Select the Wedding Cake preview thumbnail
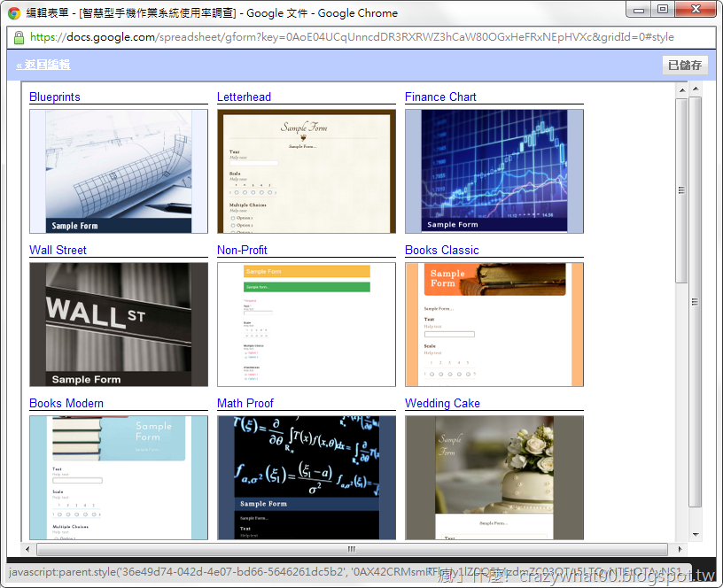 [x=494, y=477]
